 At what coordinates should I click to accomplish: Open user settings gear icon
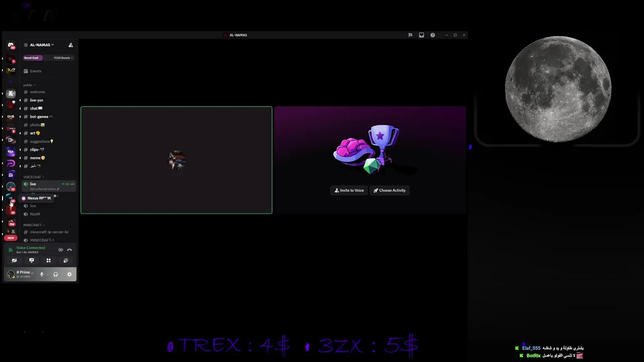tap(69, 274)
